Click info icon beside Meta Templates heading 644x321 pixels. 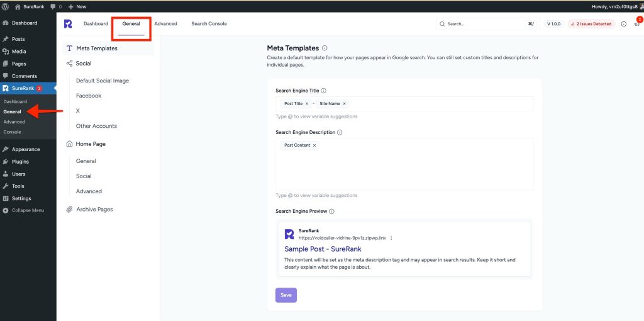pyautogui.click(x=325, y=48)
